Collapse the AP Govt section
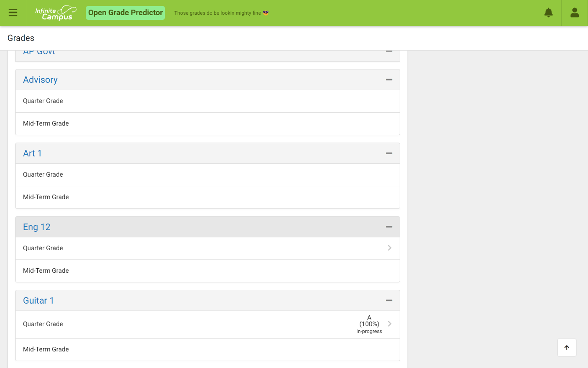This screenshot has height=368, width=588. click(x=389, y=52)
